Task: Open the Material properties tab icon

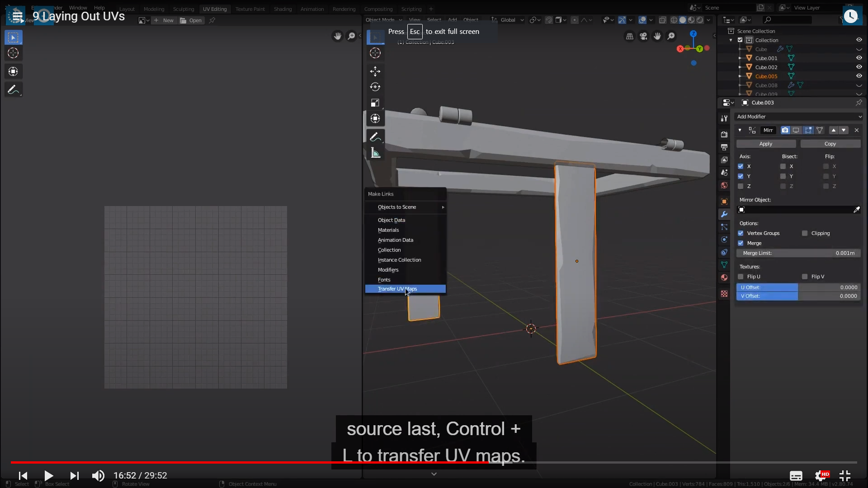Action: click(724, 277)
